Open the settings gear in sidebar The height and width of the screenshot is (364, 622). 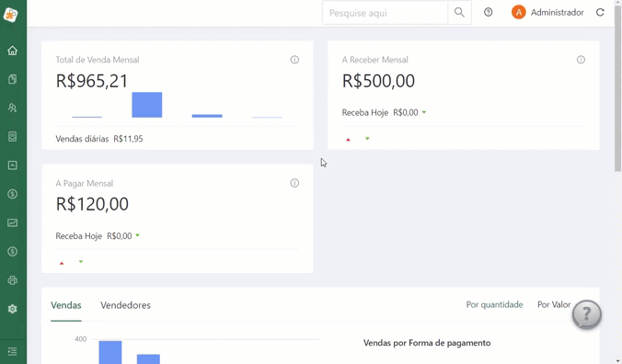pos(12,309)
